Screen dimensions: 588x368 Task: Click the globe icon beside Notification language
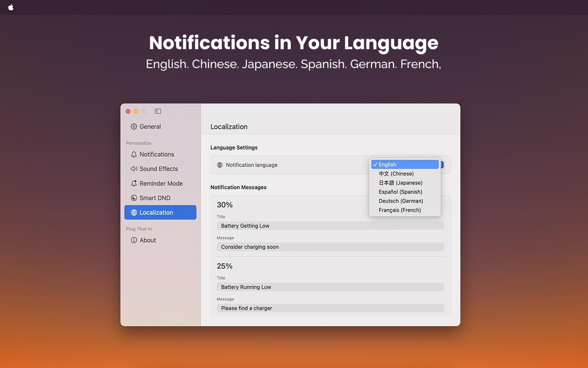click(x=219, y=165)
